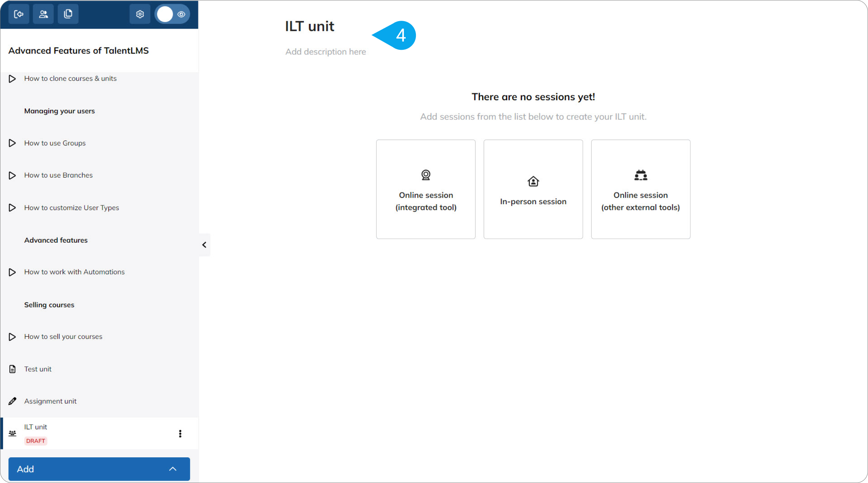Open the three-dot menu for ILT unit
Viewport: 868px width, 483px height.
[x=180, y=434]
